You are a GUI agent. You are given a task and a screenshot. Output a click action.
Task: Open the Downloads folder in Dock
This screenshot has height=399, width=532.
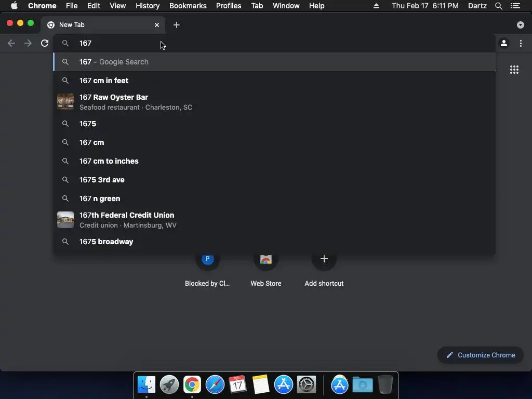362,384
